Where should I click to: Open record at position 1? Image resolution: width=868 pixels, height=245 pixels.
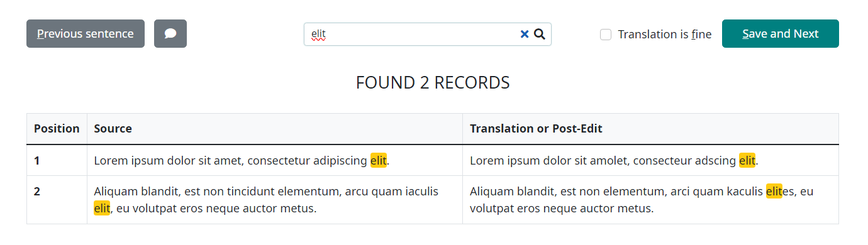(37, 161)
